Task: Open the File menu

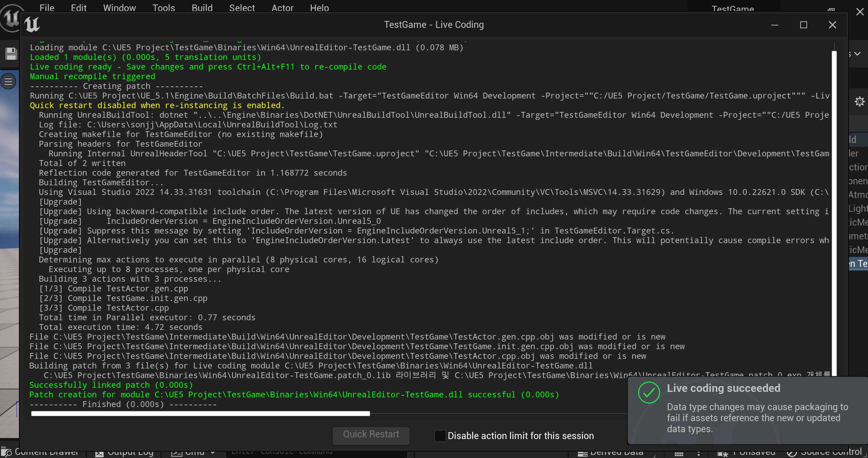Action: (x=47, y=8)
